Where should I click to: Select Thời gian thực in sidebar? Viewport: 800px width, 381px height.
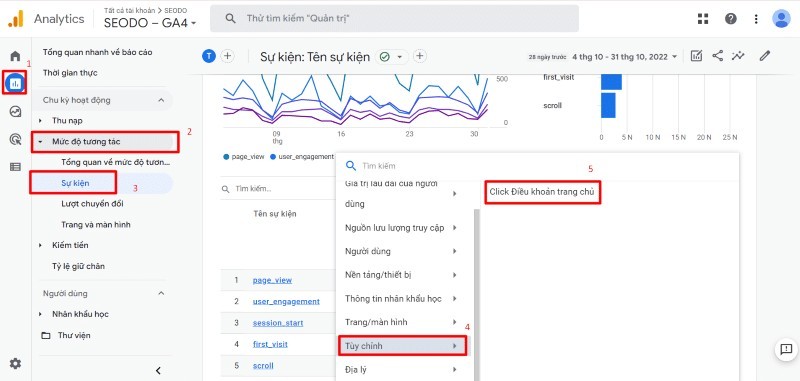click(70, 73)
